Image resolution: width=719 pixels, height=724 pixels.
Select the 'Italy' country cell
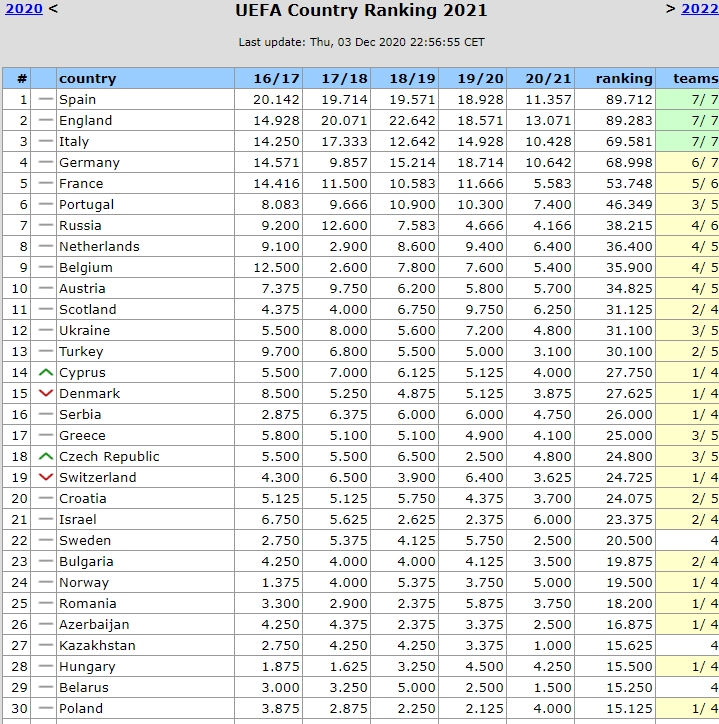145,141
